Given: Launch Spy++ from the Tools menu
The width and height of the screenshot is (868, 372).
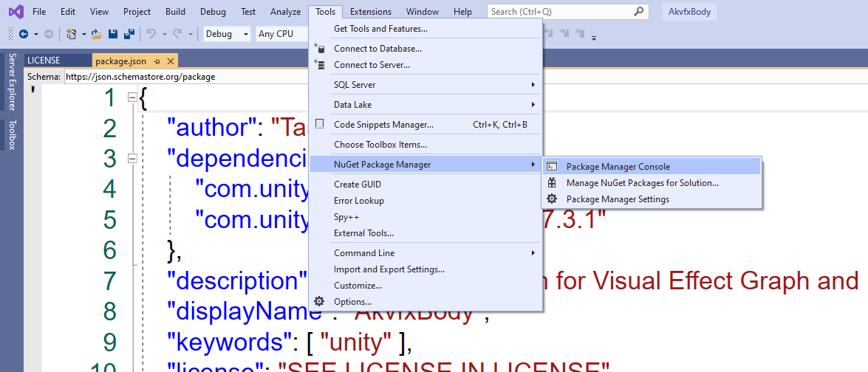Looking at the screenshot, I should (x=426, y=217).
